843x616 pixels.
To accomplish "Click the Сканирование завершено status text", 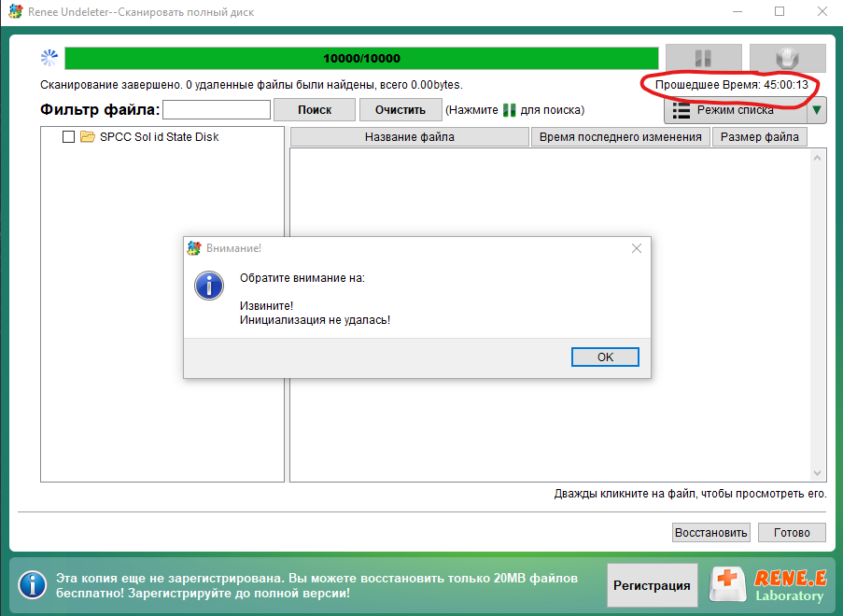I will coord(251,84).
